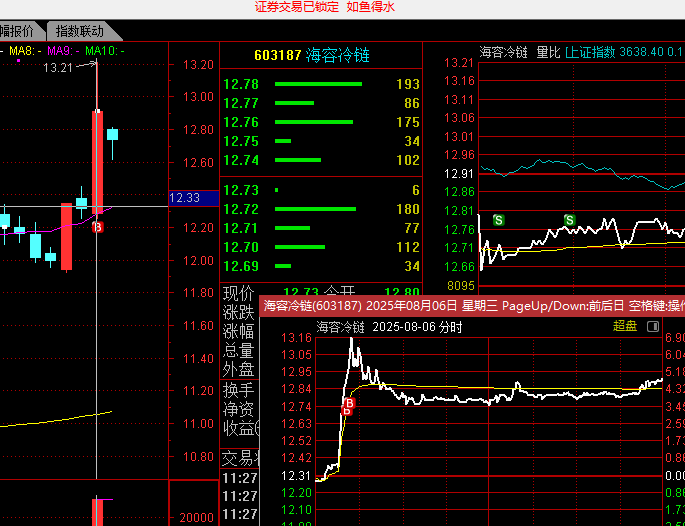Click the upper red B marker in the 2025-08-06 popup chart
Viewport: 685px width, 526px height.
click(x=350, y=403)
